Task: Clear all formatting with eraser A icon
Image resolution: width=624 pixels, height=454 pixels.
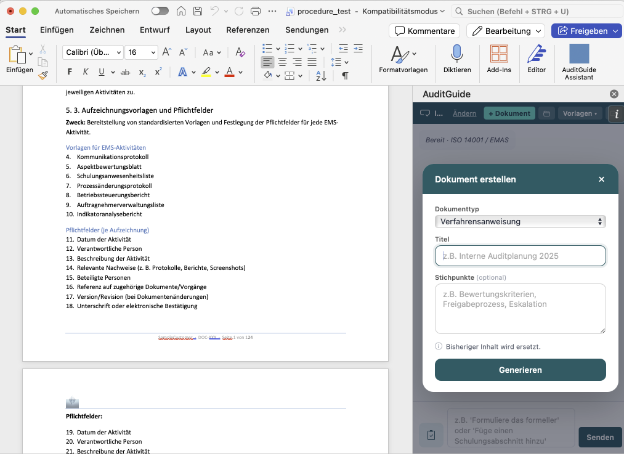Action: click(240, 52)
